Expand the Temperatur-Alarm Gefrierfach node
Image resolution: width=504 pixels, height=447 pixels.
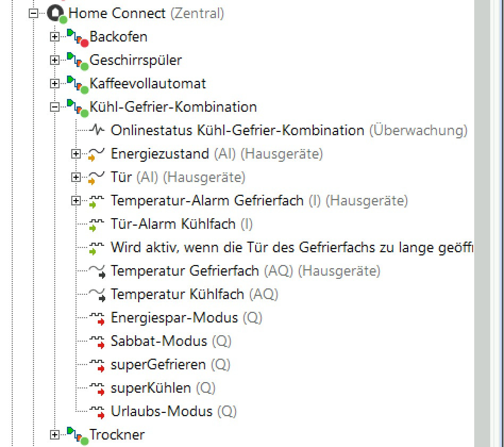pyautogui.click(x=75, y=201)
